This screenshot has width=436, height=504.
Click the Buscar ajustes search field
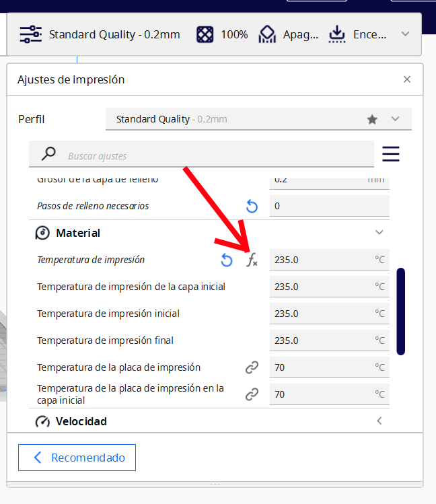click(x=215, y=155)
